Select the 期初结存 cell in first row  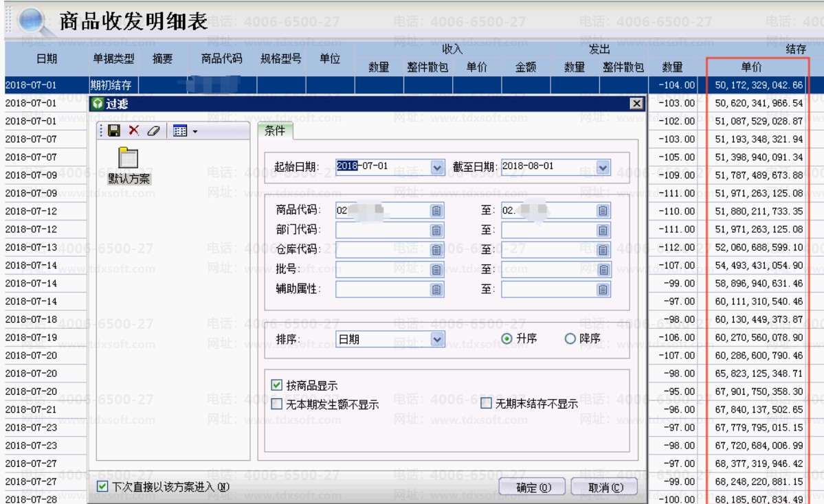tap(113, 85)
